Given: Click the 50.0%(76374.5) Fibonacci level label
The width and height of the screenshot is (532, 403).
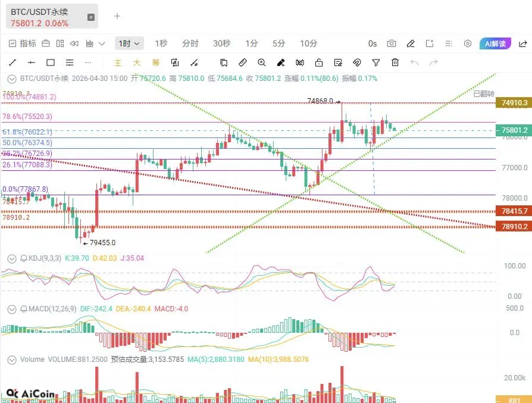Looking at the screenshot, I should tap(27, 143).
